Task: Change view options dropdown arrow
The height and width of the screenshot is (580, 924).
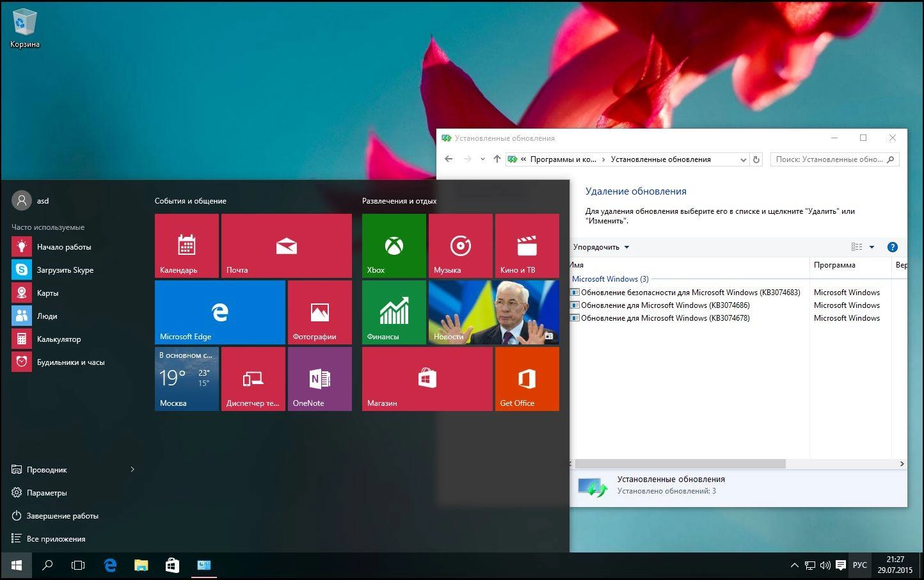Action: [872, 247]
